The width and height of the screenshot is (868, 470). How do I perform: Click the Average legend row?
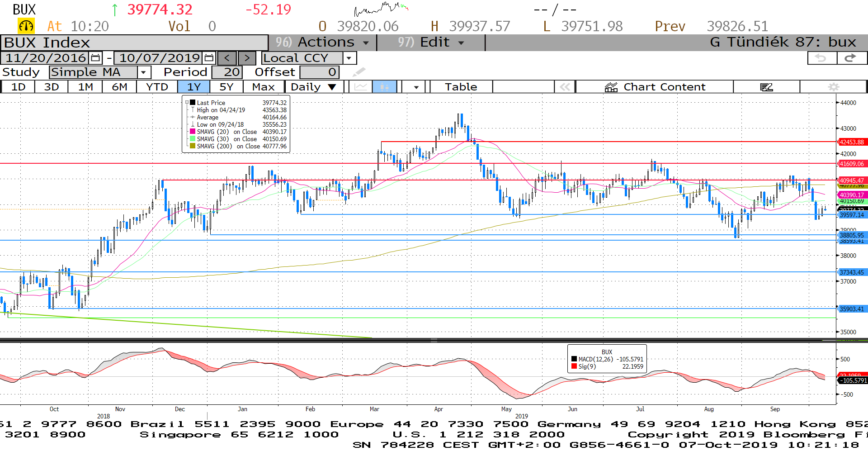[238, 117]
